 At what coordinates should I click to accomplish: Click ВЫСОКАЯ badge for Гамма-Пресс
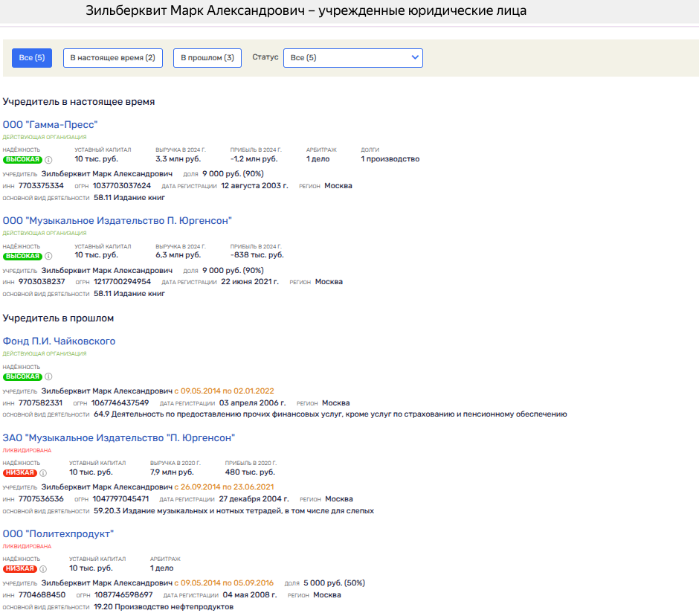point(22,159)
